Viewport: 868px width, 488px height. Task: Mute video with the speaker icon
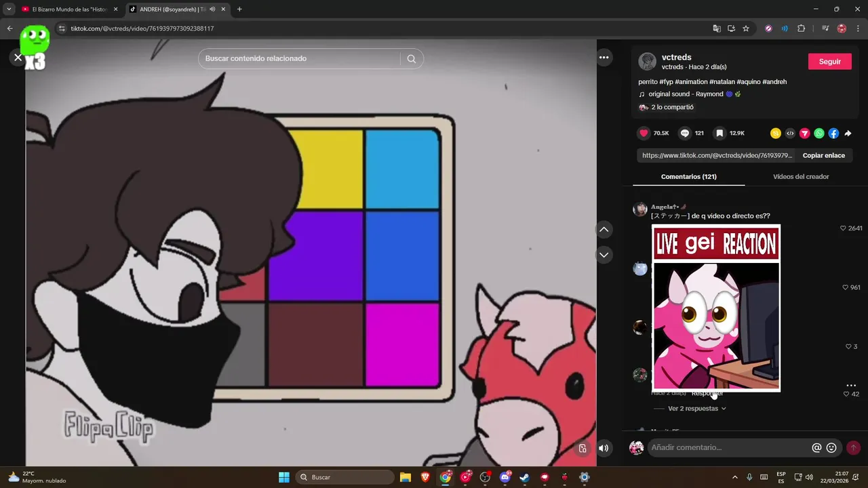point(604,448)
